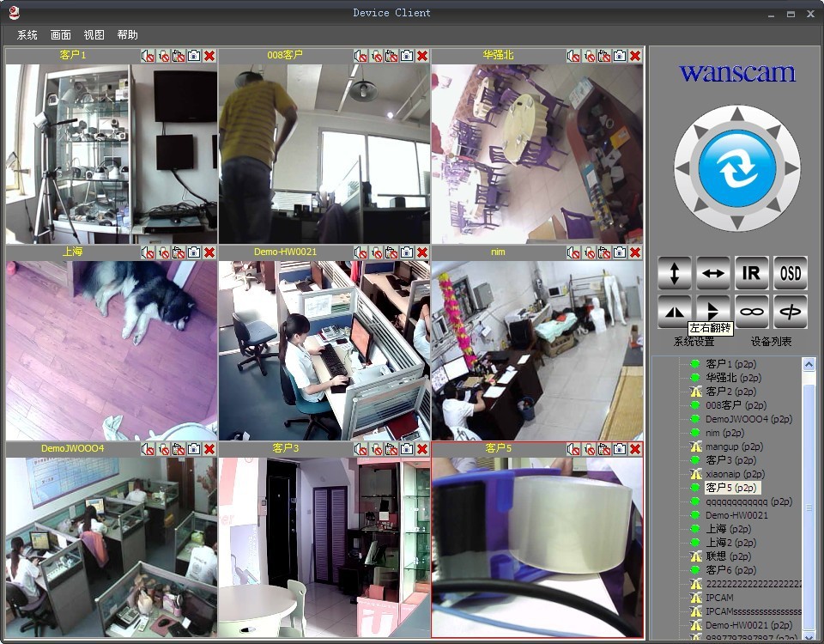Click the IR button in control panel
The width and height of the screenshot is (824, 644).
751,273
